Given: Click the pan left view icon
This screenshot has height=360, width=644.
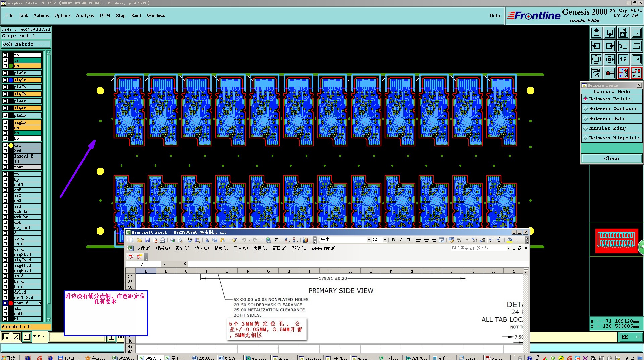Looking at the screenshot, I should [596, 46].
